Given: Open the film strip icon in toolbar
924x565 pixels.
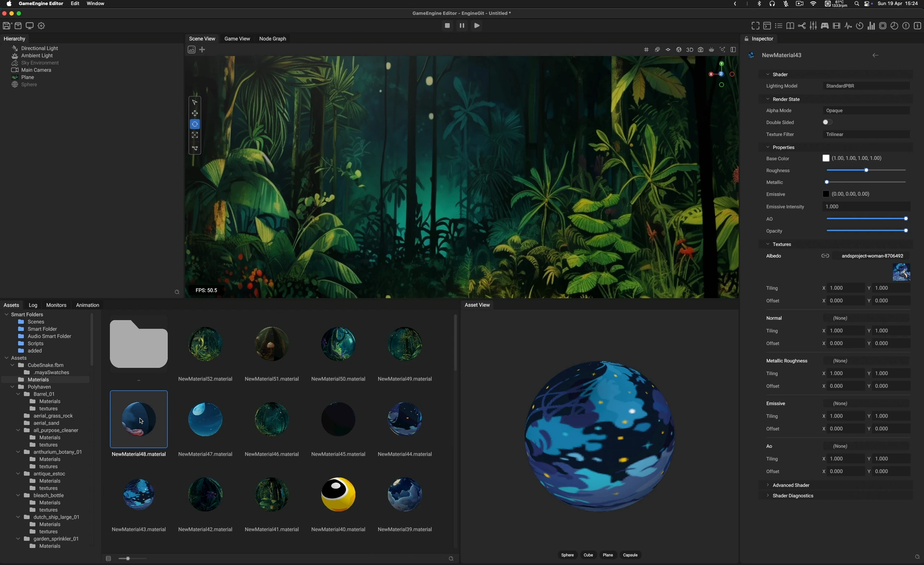Looking at the screenshot, I should pos(836,26).
